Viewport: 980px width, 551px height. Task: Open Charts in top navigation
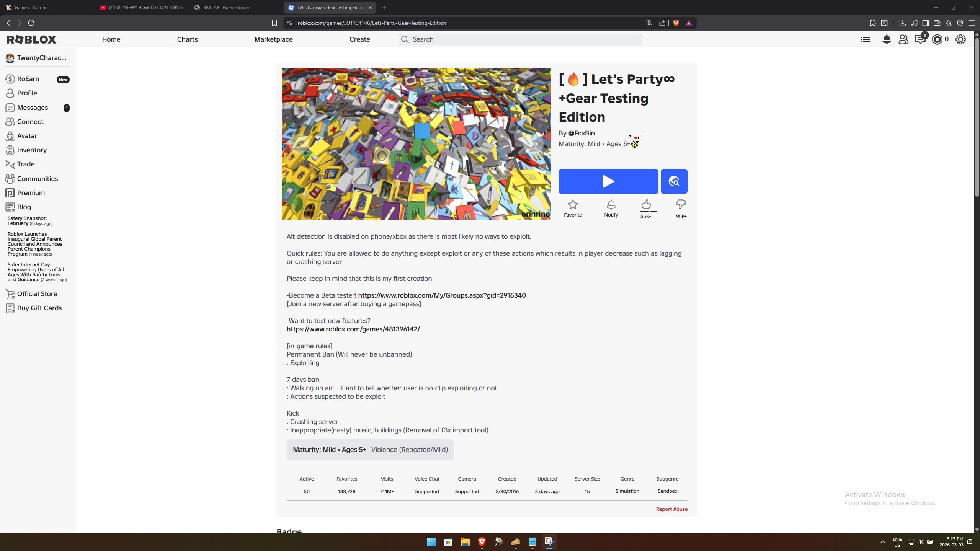(187, 39)
